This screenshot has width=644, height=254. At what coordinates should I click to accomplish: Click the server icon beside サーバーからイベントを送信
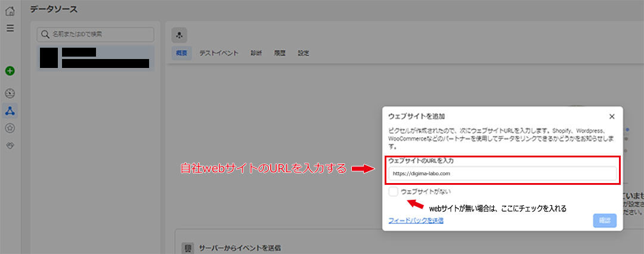pos(187,247)
